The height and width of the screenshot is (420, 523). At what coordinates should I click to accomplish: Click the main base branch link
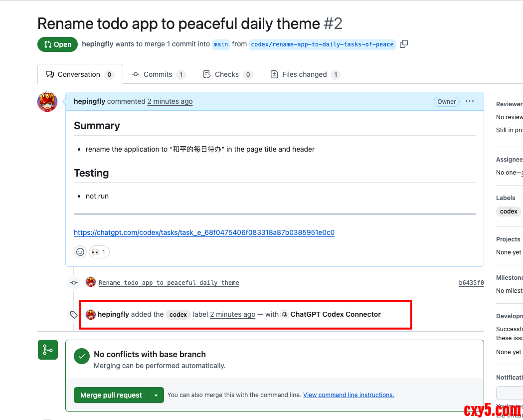coord(220,44)
